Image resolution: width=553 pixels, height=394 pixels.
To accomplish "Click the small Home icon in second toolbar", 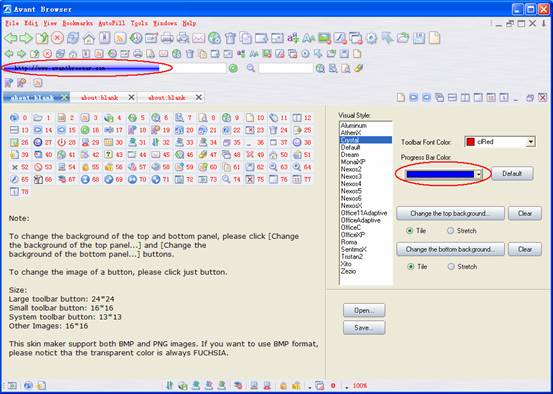I will point(73,54).
